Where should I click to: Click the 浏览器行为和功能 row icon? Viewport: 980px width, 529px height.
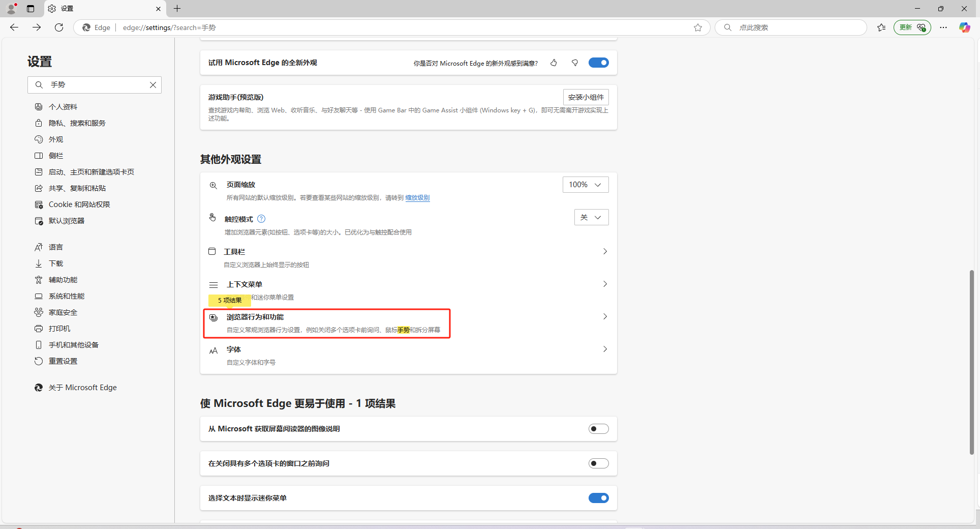(x=213, y=317)
